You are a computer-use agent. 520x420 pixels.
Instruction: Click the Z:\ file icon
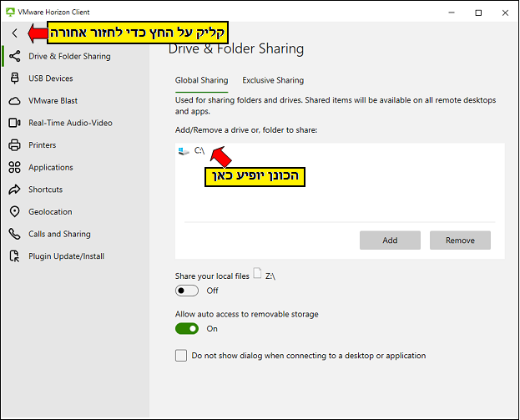click(257, 273)
